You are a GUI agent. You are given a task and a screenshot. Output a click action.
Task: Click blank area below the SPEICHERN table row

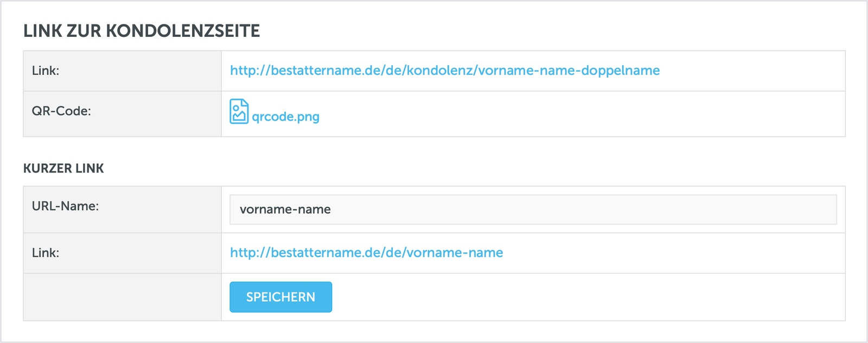coord(434,331)
